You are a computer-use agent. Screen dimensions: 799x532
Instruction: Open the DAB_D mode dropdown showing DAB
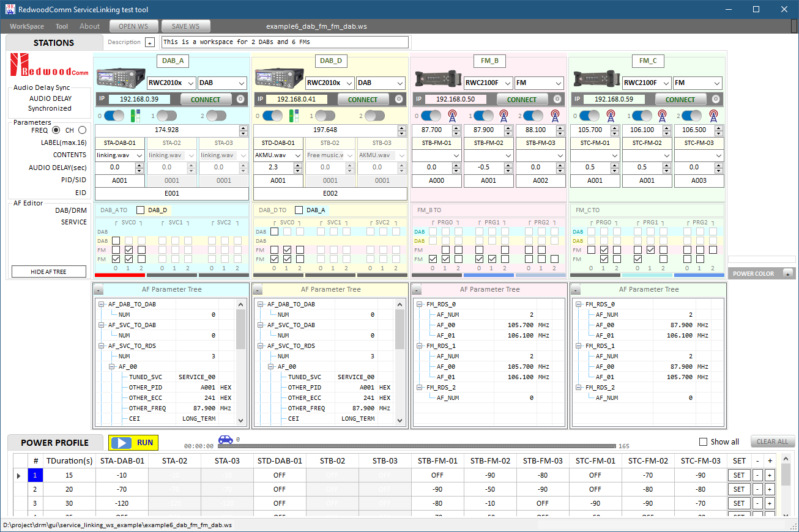click(381, 83)
